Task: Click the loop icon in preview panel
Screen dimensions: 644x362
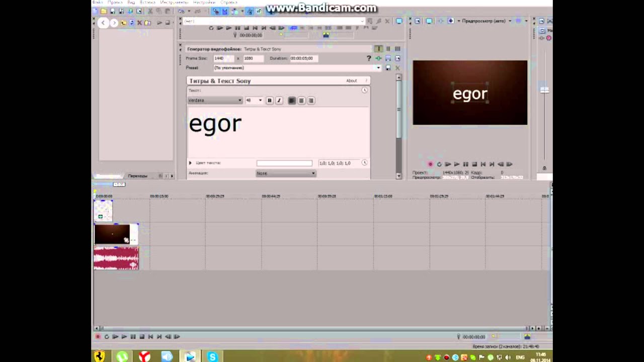Action: click(439, 164)
